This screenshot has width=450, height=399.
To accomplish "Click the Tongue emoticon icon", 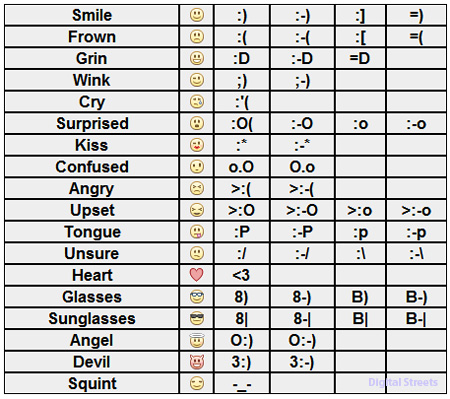I will click(x=197, y=232).
